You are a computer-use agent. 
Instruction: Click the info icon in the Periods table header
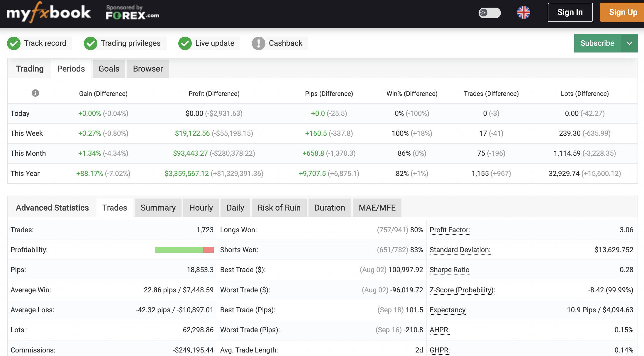tap(35, 93)
